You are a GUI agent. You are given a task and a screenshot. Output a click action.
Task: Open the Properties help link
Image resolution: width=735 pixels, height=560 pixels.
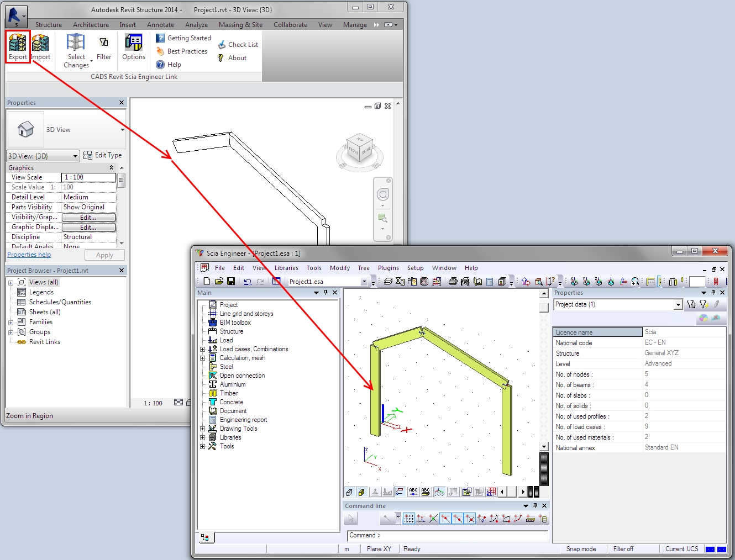29,255
